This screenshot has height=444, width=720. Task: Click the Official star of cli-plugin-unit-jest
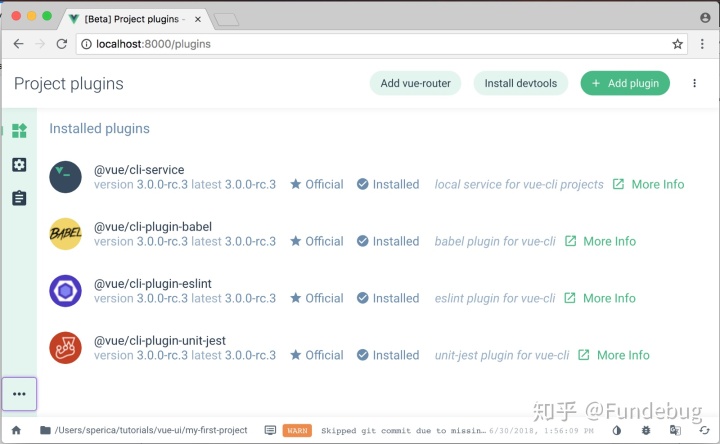tap(296, 355)
